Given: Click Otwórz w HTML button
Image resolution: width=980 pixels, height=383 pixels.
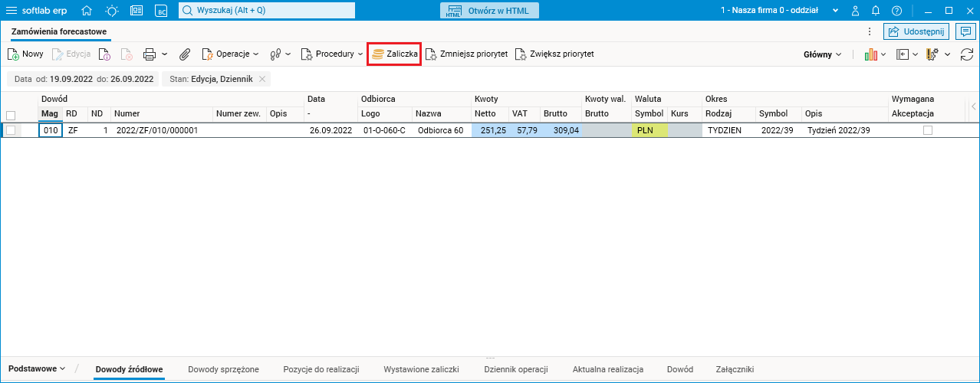Looking at the screenshot, I should [490, 11].
